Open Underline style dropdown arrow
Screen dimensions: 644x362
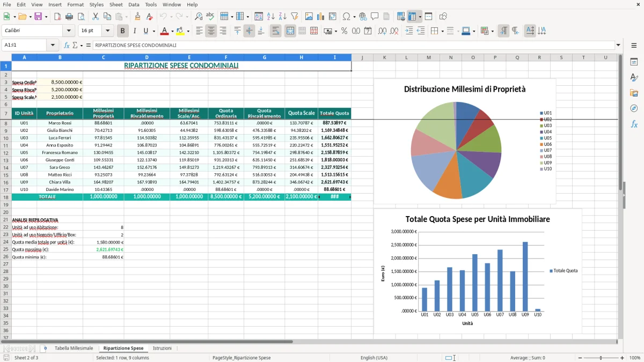click(x=153, y=31)
